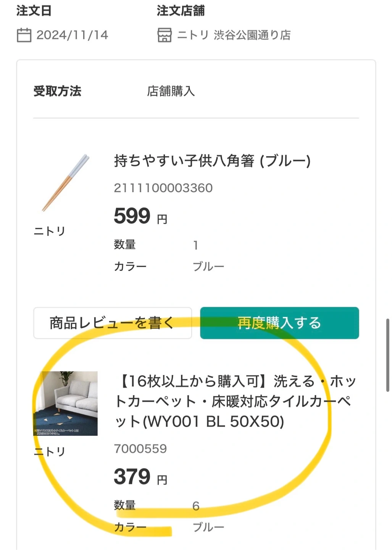
Task: Click the store icon next to ニトリ 渋谷公園通り店
Action: (x=165, y=35)
